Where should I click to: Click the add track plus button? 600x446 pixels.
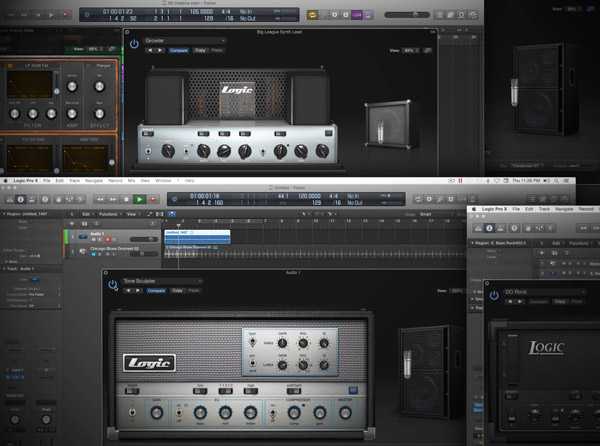(x=72, y=223)
